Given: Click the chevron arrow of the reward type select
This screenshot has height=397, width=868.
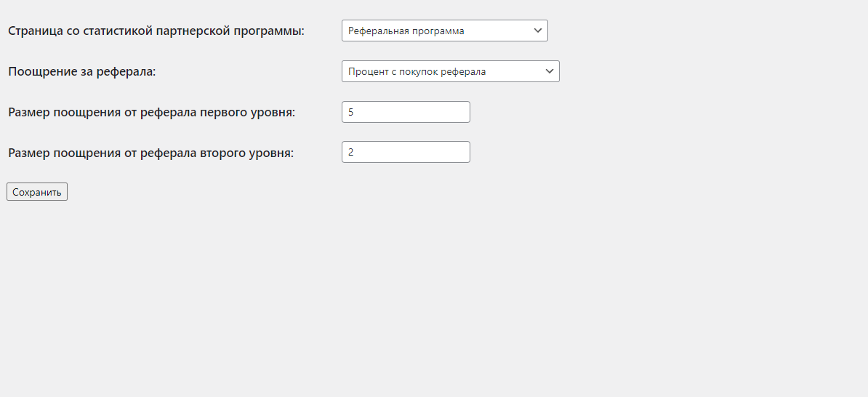Looking at the screenshot, I should tap(550, 71).
